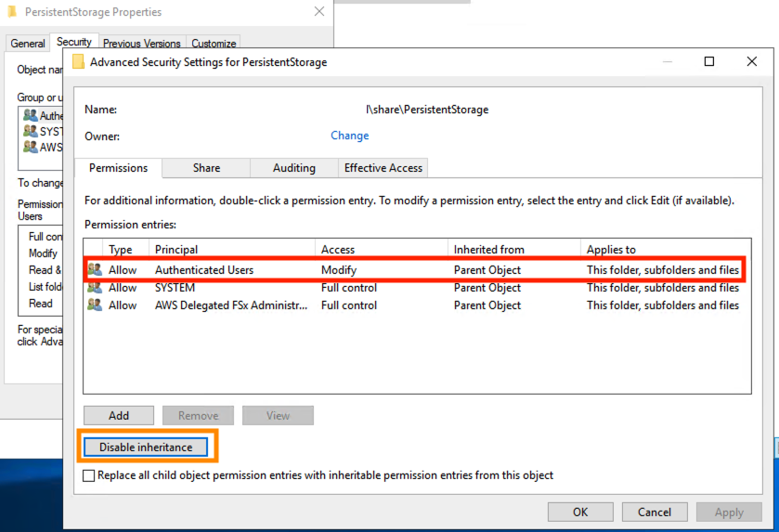Select bottom Read permission in Properties window list

pos(40,304)
